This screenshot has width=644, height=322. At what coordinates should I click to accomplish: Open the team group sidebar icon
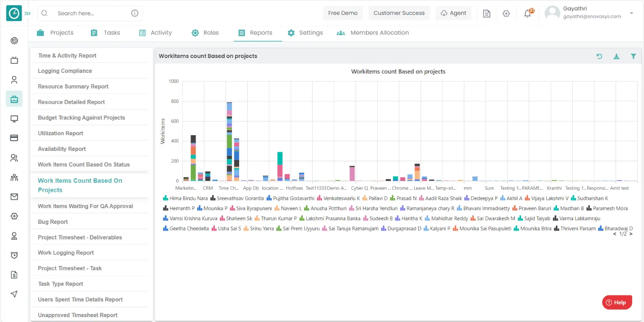pos(14,177)
